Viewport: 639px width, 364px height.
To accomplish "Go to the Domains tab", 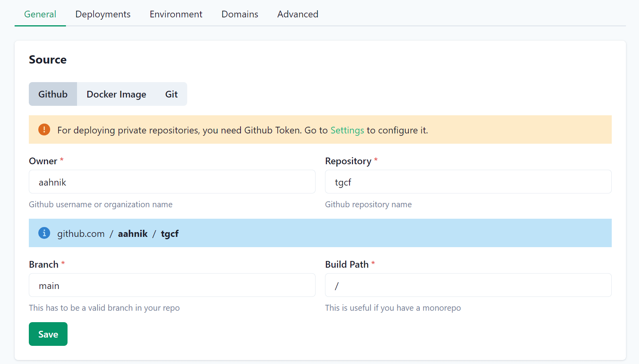I will tap(240, 14).
